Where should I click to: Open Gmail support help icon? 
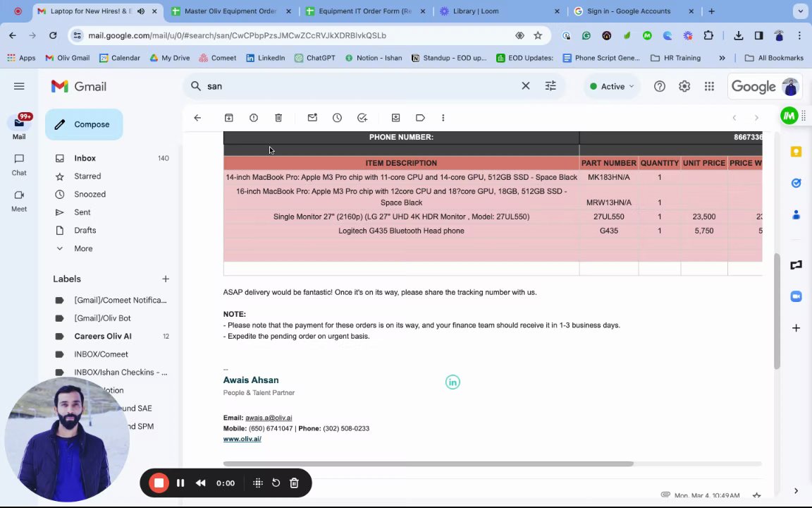(x=659, y=87)
